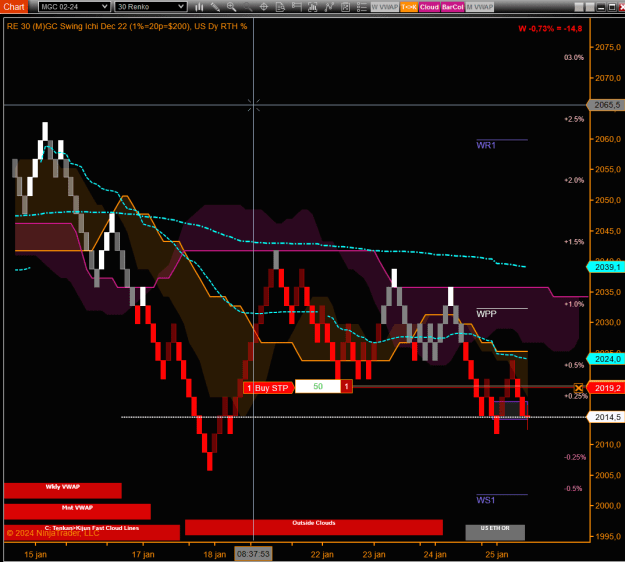Click the Wkly VWAP red status bar

point(63,490)
